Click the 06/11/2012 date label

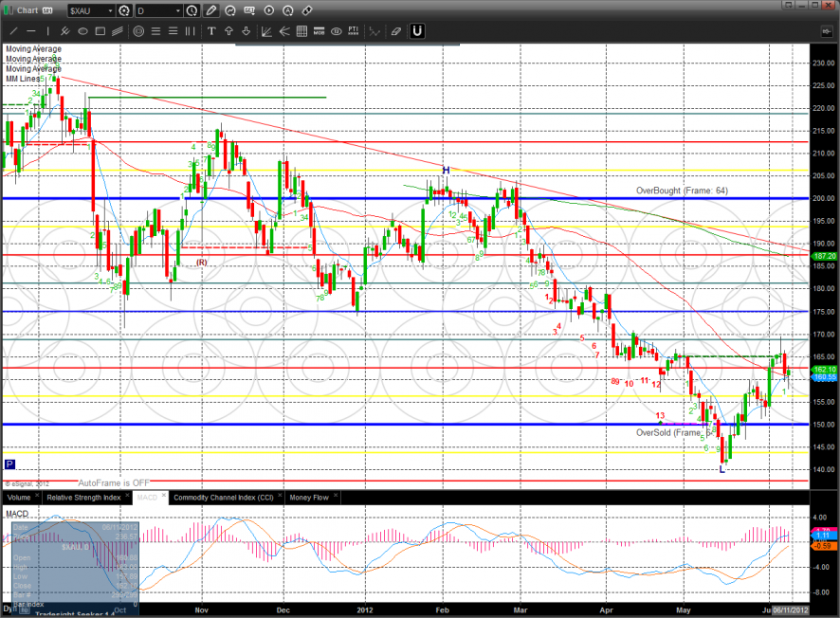[789, 611]
